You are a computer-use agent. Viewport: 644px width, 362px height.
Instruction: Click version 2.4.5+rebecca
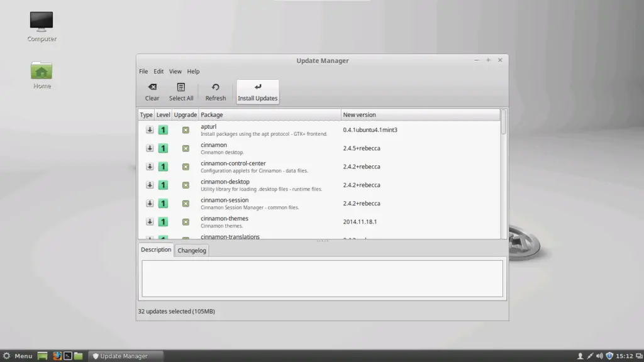click(362, 148)
